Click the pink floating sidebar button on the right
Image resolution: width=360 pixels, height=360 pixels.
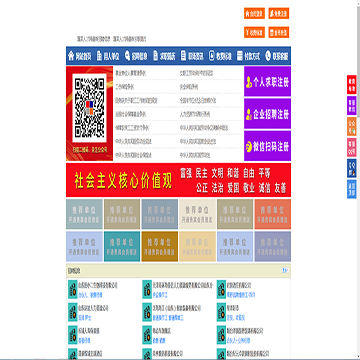pos(352,147)
